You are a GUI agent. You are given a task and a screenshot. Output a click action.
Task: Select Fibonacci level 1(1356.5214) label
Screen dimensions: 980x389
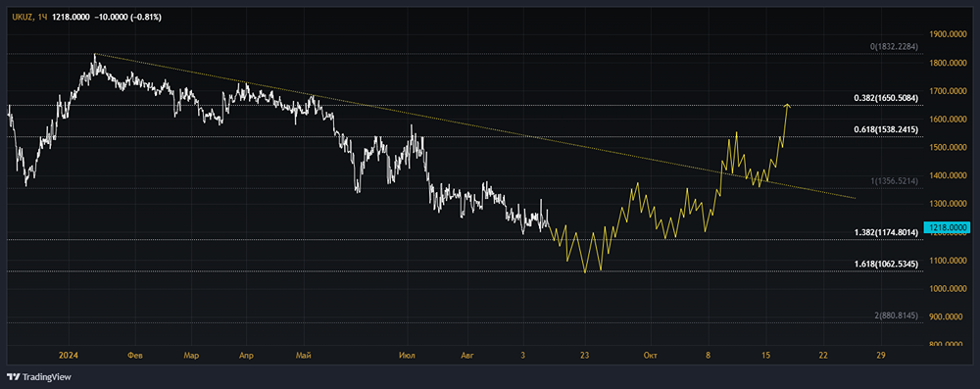[x=895, y=180]
